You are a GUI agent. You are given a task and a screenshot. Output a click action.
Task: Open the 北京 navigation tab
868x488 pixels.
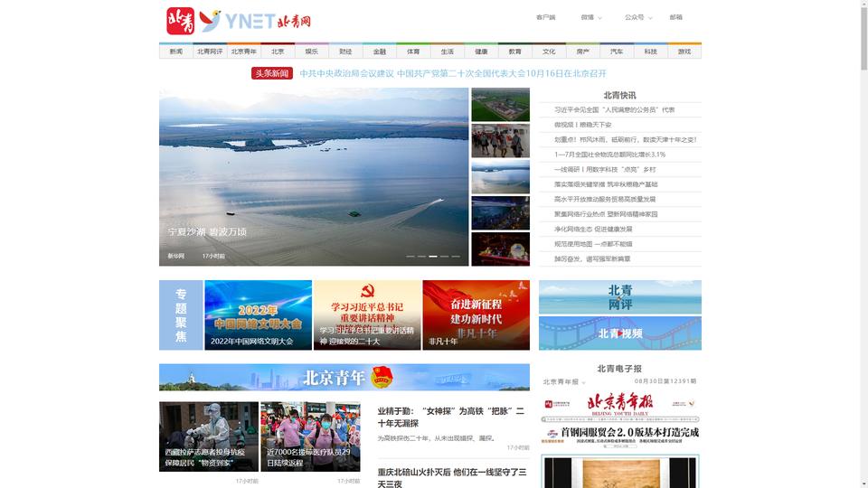278,52
